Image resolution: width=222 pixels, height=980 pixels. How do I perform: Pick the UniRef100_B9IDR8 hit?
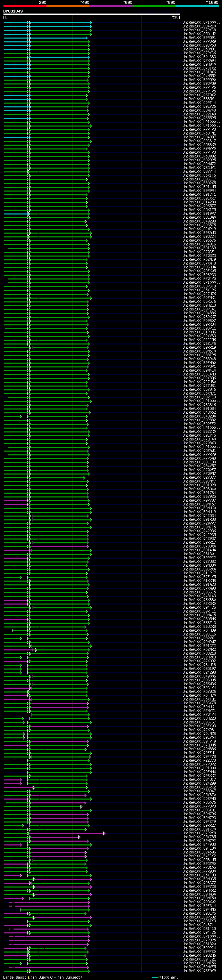pyautogui.click(x=199, y=485)
